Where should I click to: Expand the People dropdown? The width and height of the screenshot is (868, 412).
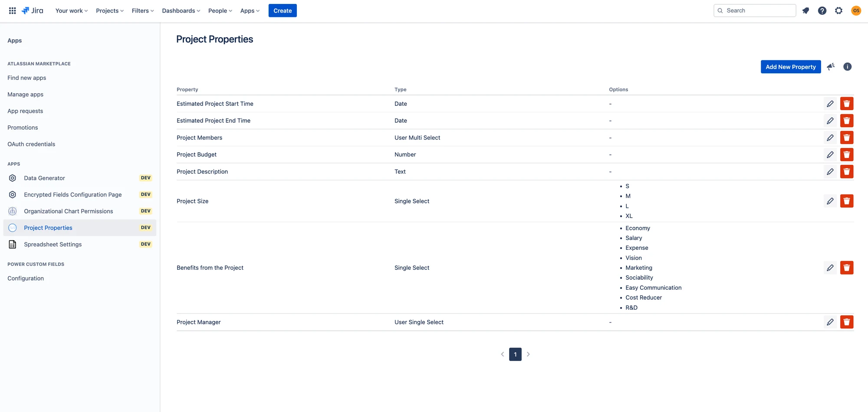pos(220,10)
